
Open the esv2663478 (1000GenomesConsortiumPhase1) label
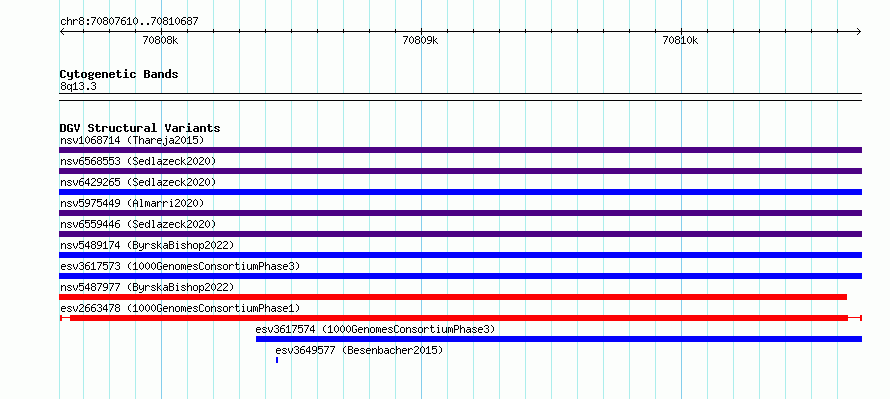coord(180,308)
